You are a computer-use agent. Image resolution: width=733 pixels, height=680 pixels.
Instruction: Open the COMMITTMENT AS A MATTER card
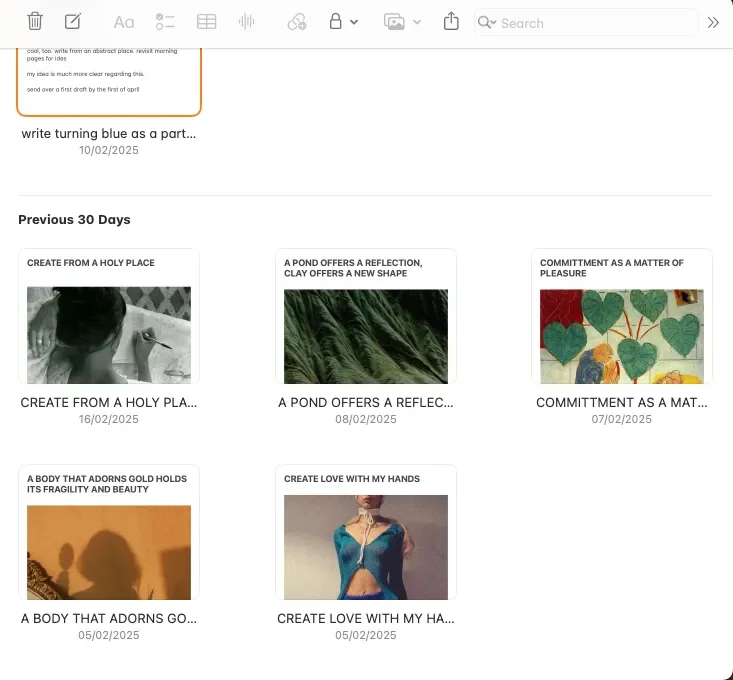click(622, 316)
